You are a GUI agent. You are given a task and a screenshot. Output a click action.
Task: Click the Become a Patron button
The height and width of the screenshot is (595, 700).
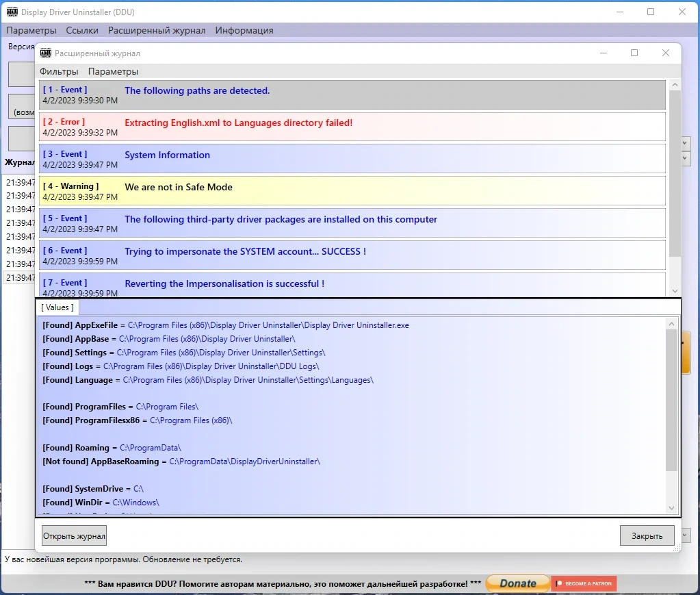tap(584, 583)
